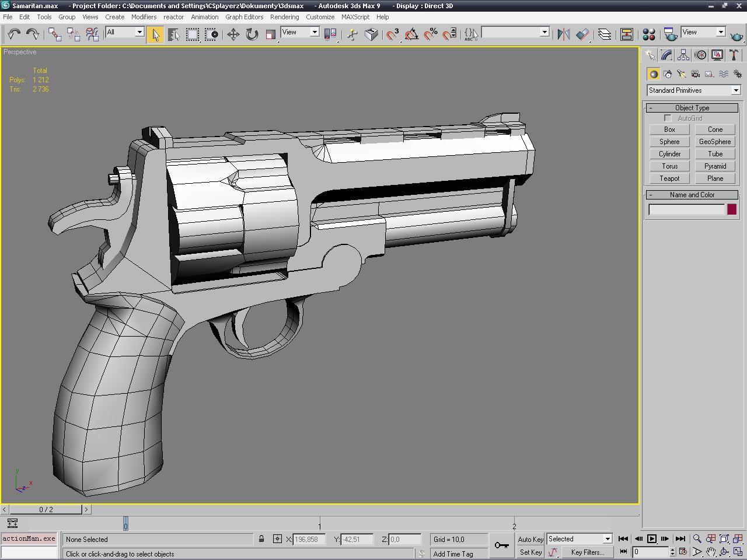Activate Select and Uniform Scale tool
The width and height of the screenshot is (747, 560).
(x=271, y=34)
